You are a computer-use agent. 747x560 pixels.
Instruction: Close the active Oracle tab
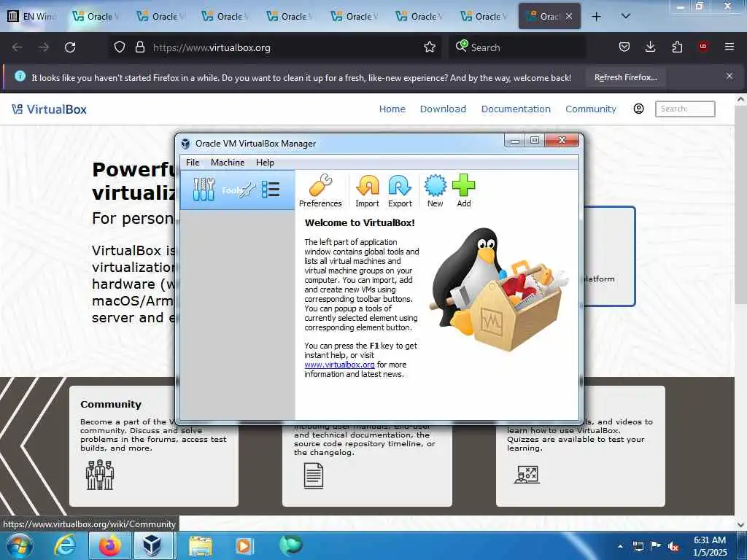(x=569, y=16)
